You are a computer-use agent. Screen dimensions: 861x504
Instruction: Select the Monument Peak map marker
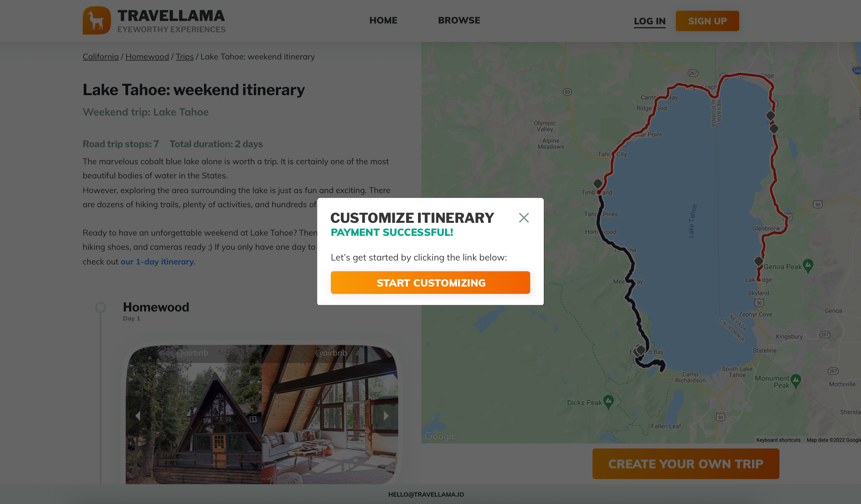pos(796,380)
